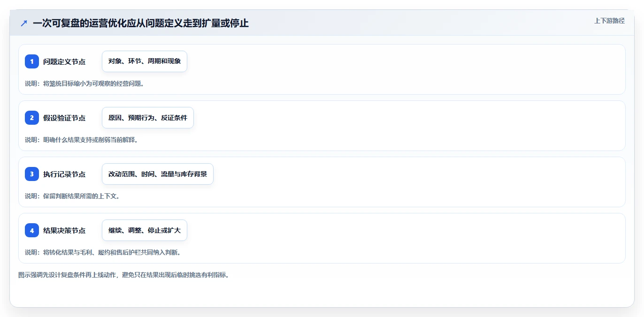The width and height of the screenshot is (644, 317).
Task: Click the arrow icon beside the title
Action: tap(24, 23)
